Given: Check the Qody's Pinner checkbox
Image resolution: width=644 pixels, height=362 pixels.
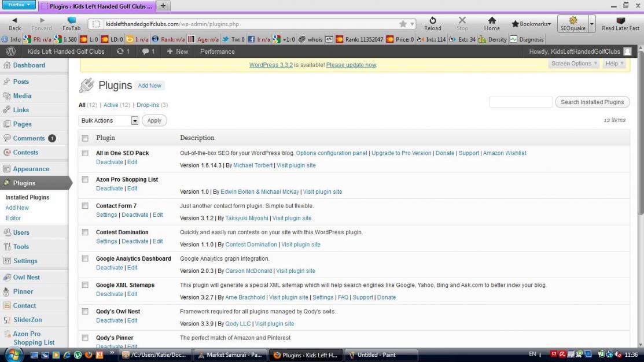Looking at the screenshot, I should 85,338.
